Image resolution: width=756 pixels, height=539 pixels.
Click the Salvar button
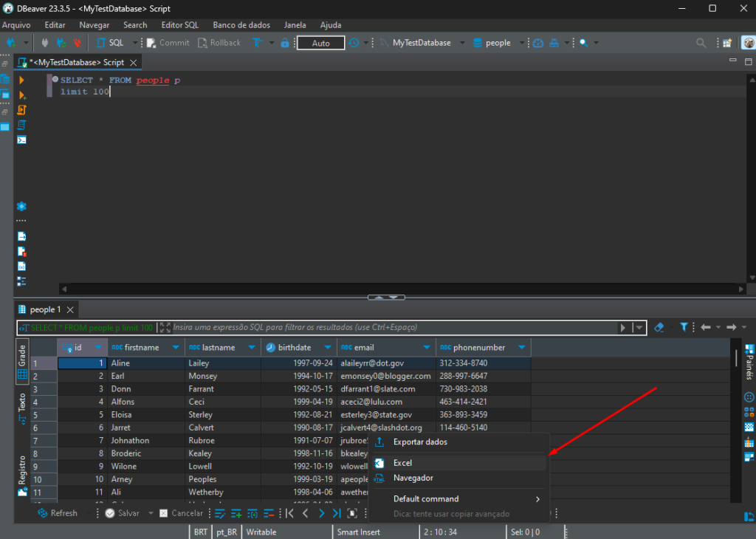tap(123, 513)
